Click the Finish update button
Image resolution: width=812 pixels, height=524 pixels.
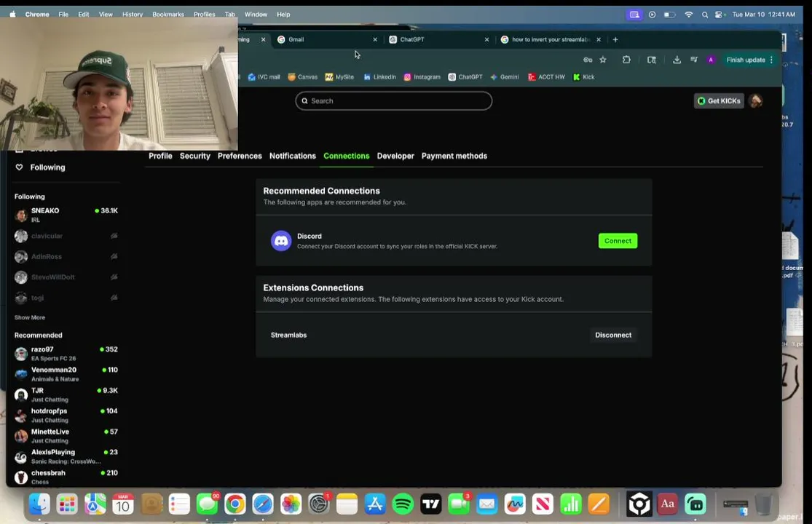tap(746, 60)
